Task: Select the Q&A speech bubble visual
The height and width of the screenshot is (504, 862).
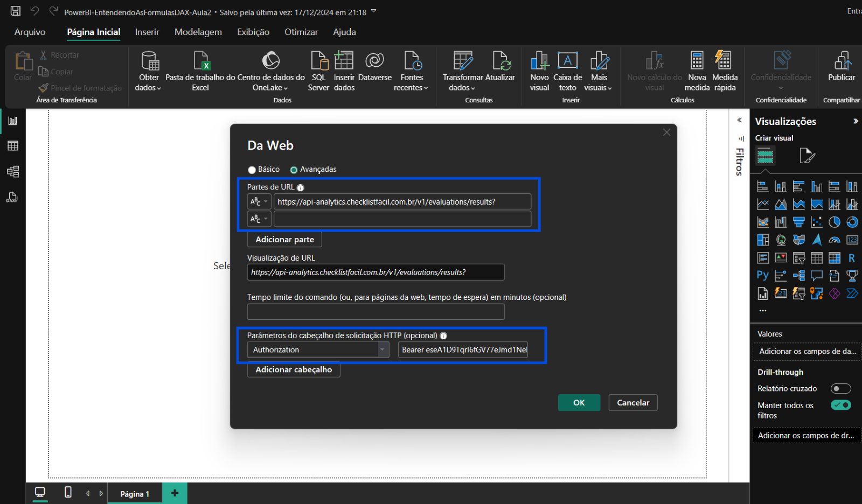Action: [x=817, y=276]
